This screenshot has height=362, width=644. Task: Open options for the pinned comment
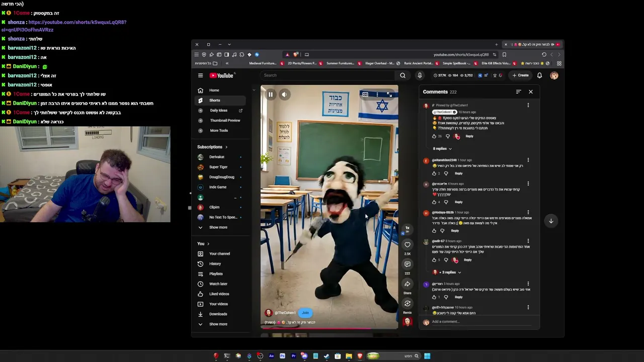[528, 105]
